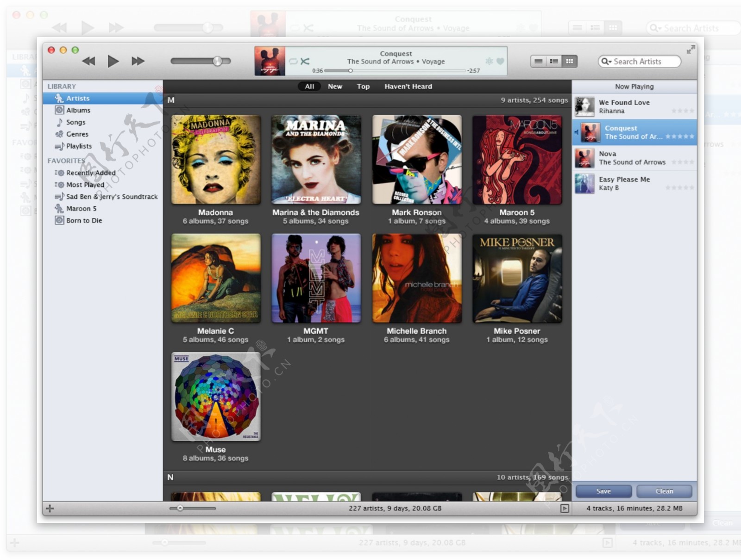This screenshot has height=560, width=741.
Task: Click the Madonna artist name label
Action: [x=215, y=212]
